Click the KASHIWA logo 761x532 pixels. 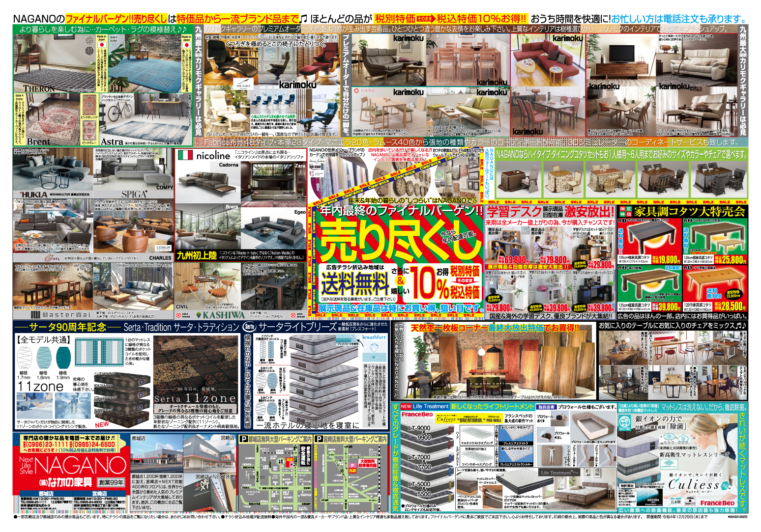pyautogui.click(x=220, y=315)
